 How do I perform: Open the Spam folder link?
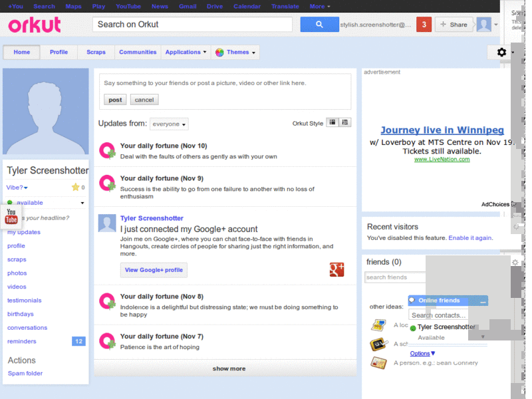pyautogui.click(x=25, y=373)
